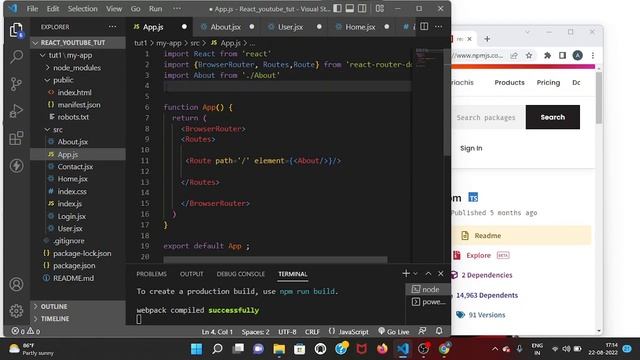Open notifications bell in status bar
Screen dimensions: 640x360
click(439, 331)
